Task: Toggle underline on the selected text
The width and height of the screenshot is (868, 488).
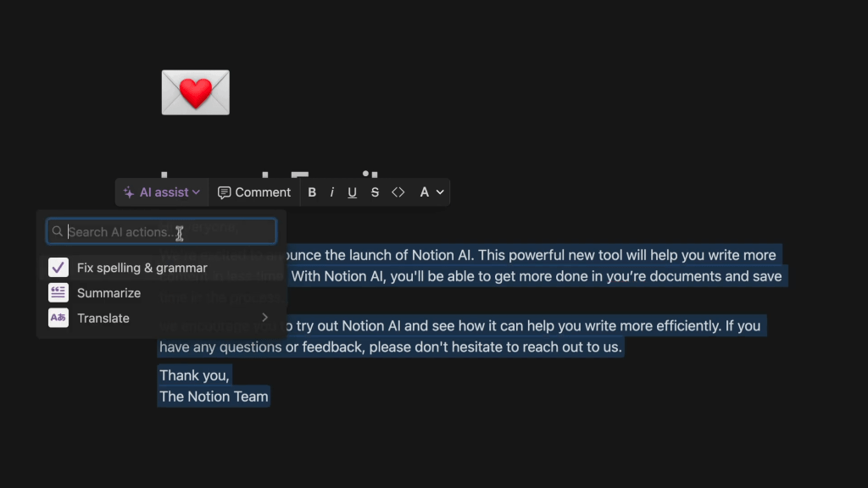Action: pyautogui.click(x=352, y=192)
